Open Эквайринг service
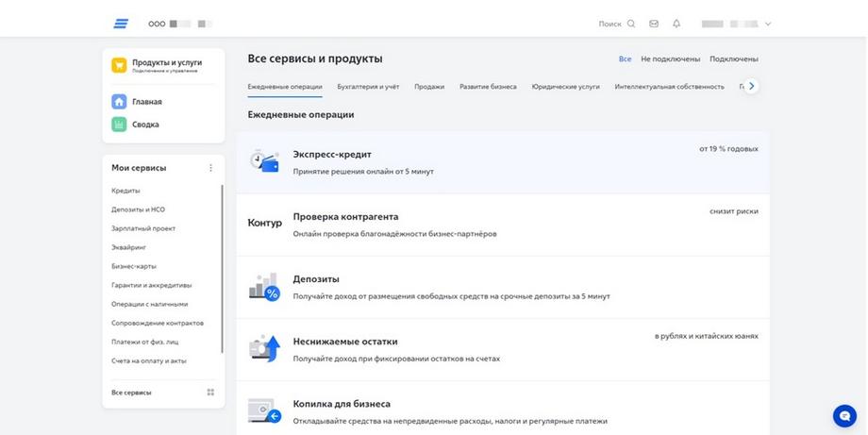Viewport: 868px width, 435px height. click(129, 247)
